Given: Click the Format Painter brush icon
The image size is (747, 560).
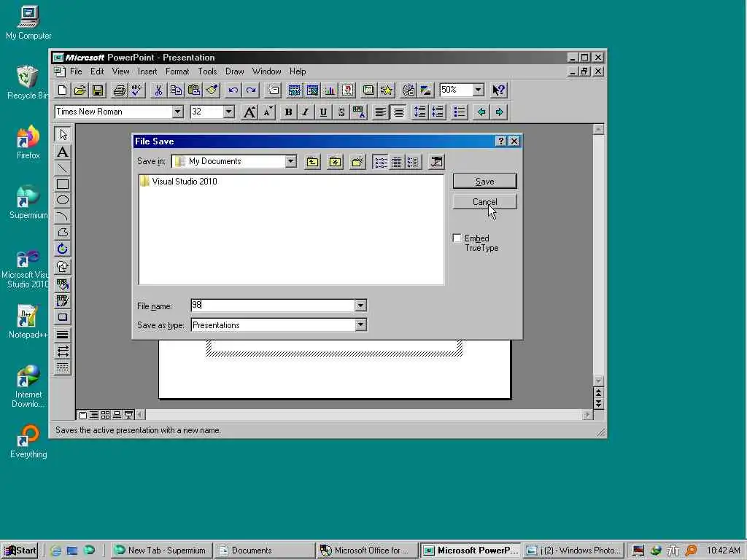Looking at the screenshot, I should (x=212, y=90).
